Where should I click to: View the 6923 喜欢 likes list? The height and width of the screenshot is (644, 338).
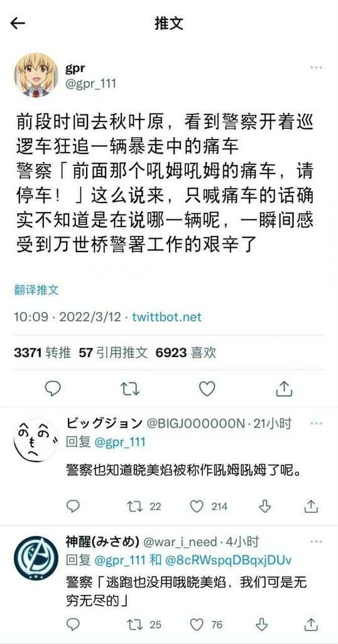pos(185,352)
